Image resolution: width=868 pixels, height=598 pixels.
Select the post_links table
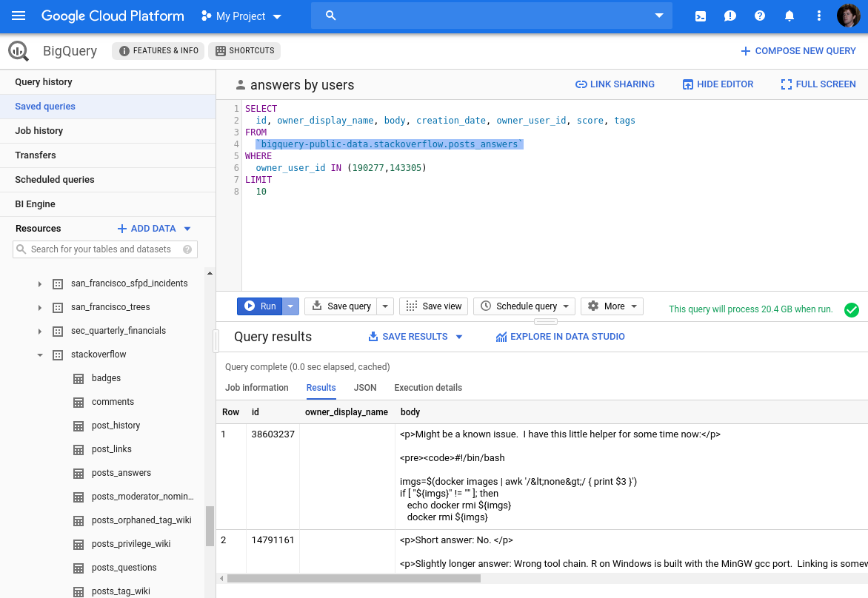[111, 449]
